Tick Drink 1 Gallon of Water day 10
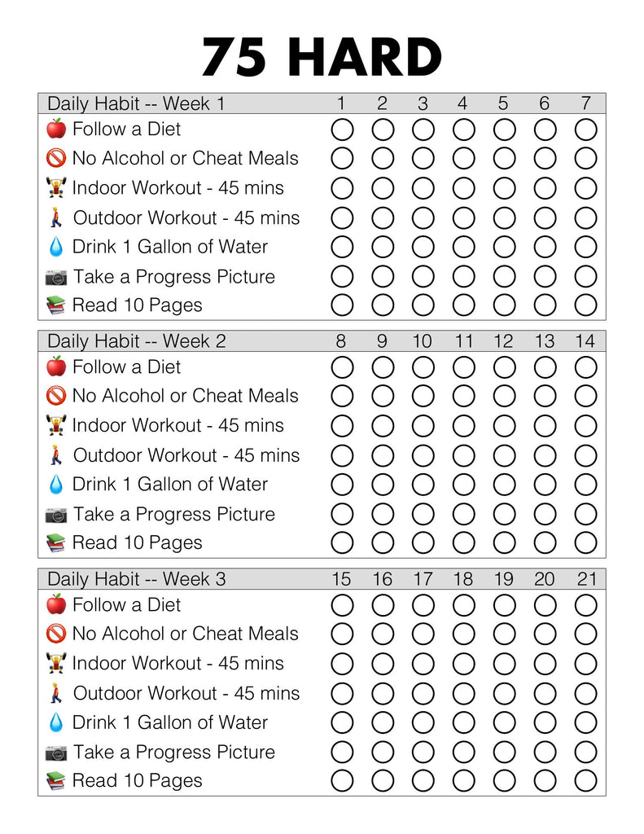 pyautogui.click(x=423, y=485)
